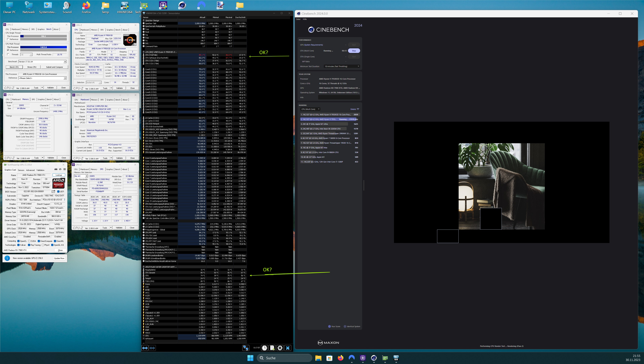Toggle the UEFI checkbox in GPU-Z
This screenshot has width=644, height=364.
[58, 192]
